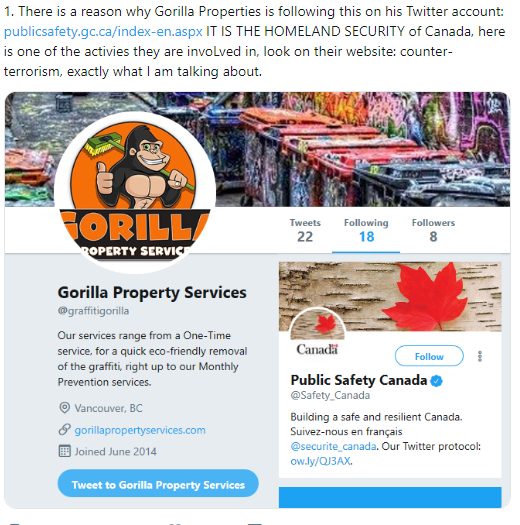This screenshot has height=525, width=520.
Task: Open publicsafety.gc.ca/index-en.aspx link
Action: coord(103,31)
